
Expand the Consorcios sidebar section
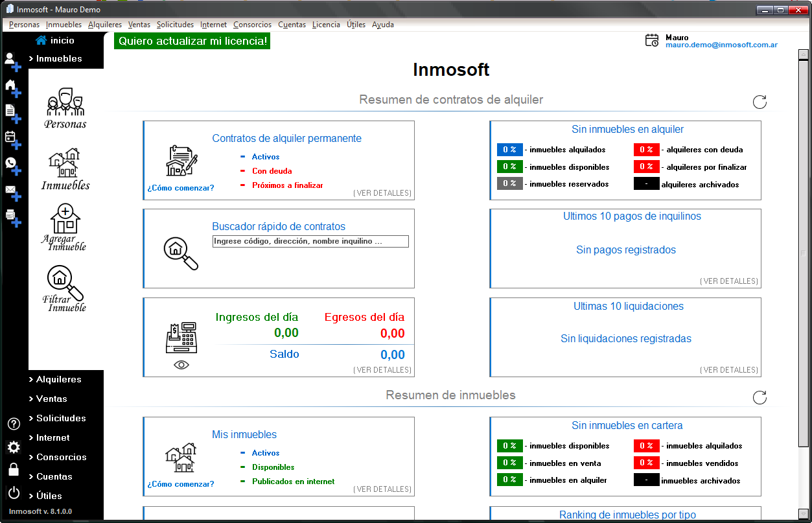[x=61, y=458]
